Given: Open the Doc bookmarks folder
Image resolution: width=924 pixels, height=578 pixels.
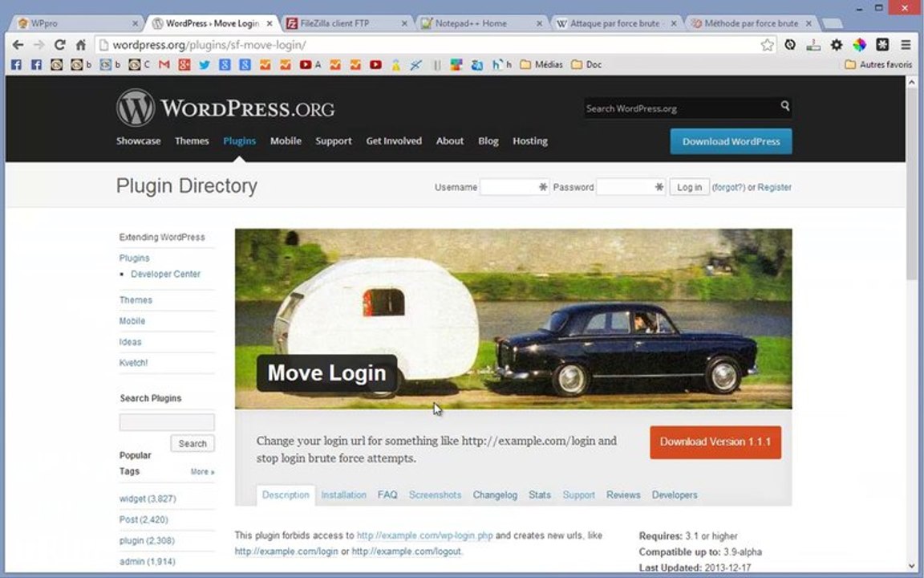Looking at the screenshot, I should pyautogui.click(x=586, y=65).
